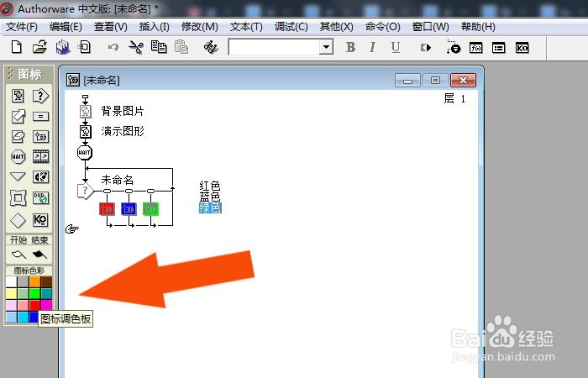This screenshot has height=378, width=588.
Task: Select the Calculation icon in icon palette
Action: tap(40, 116)
